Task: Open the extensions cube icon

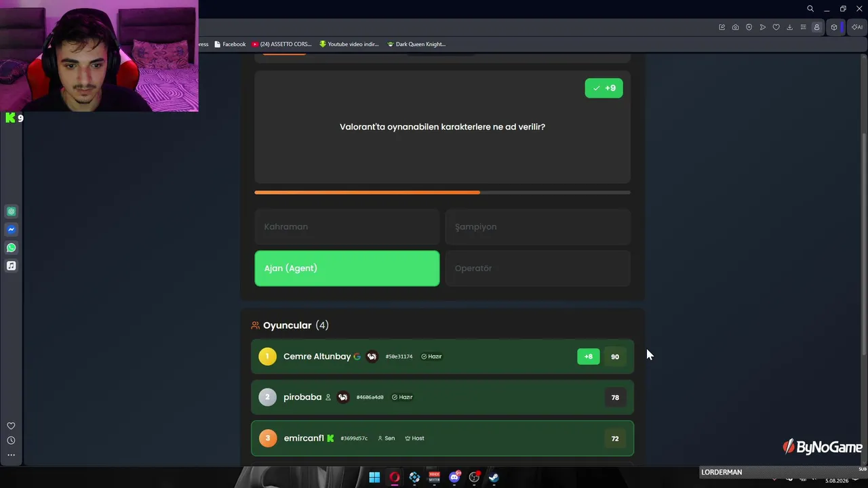Action: tap(834, 27)
